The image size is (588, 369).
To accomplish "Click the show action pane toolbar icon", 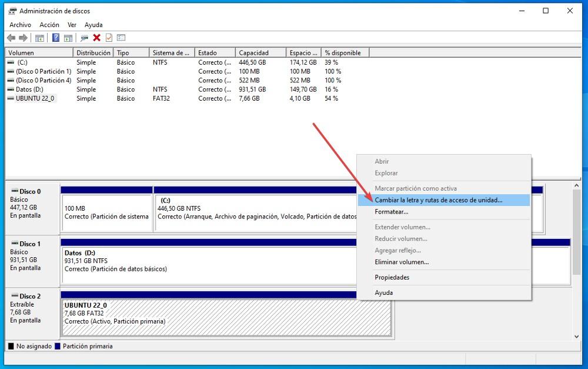I will (68, 38).
